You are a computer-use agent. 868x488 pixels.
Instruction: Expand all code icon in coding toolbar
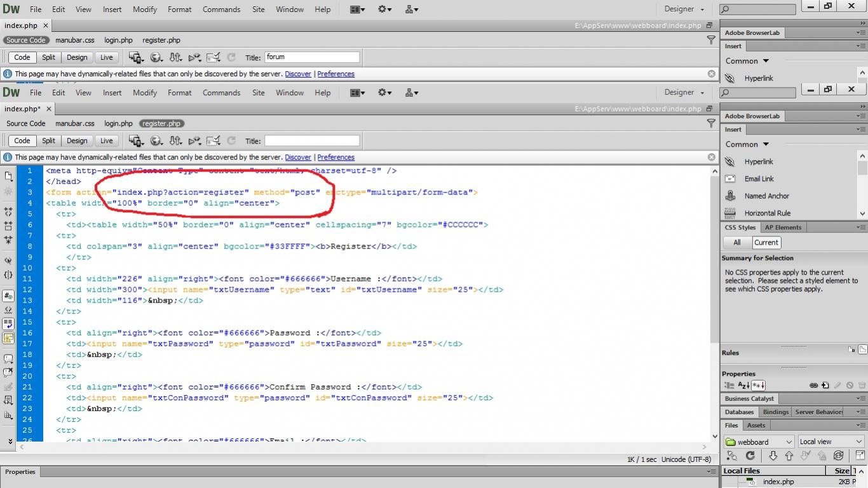[x=9, y=240]
